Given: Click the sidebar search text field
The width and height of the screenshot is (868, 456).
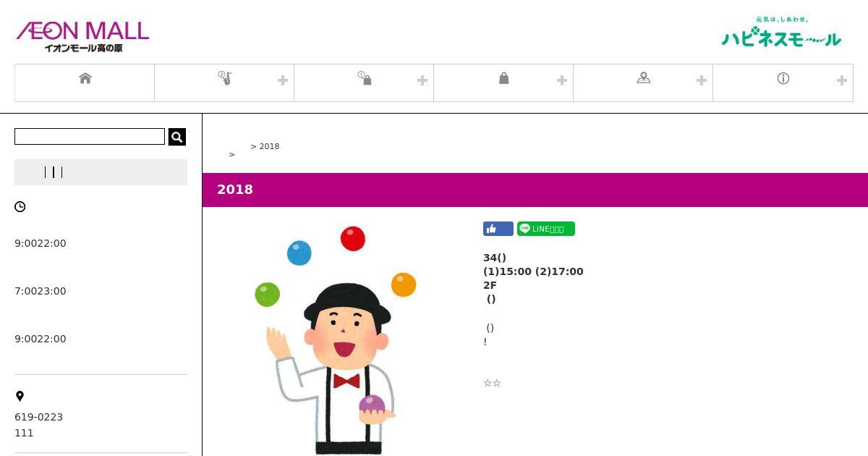Looking at the screenshot, I should click(90, 137).
